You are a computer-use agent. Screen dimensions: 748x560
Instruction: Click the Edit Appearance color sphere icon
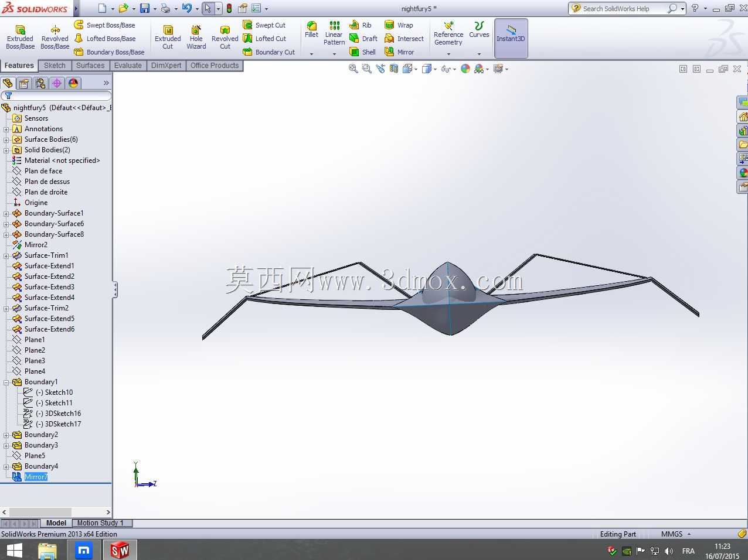pos(465,69)
